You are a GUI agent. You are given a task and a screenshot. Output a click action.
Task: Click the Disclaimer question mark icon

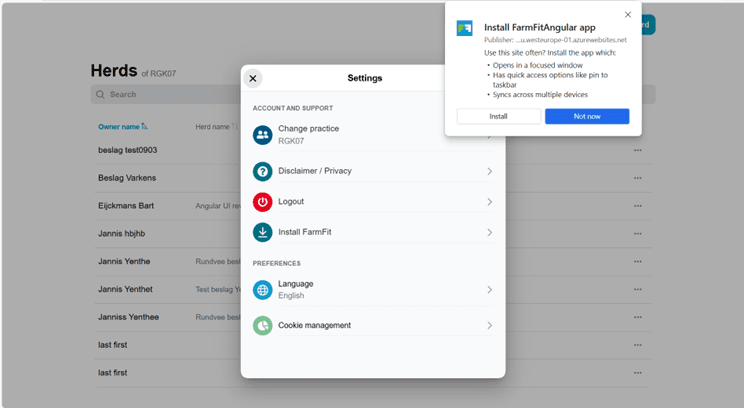point(262,171)
